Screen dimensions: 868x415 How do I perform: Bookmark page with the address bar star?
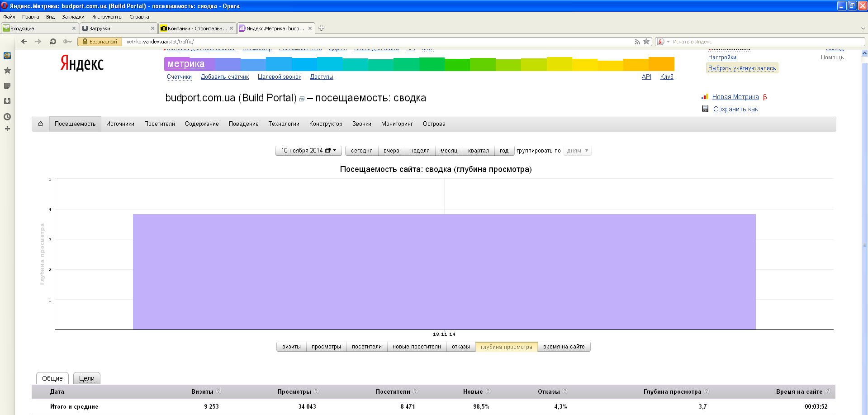[x=646, y=42]
